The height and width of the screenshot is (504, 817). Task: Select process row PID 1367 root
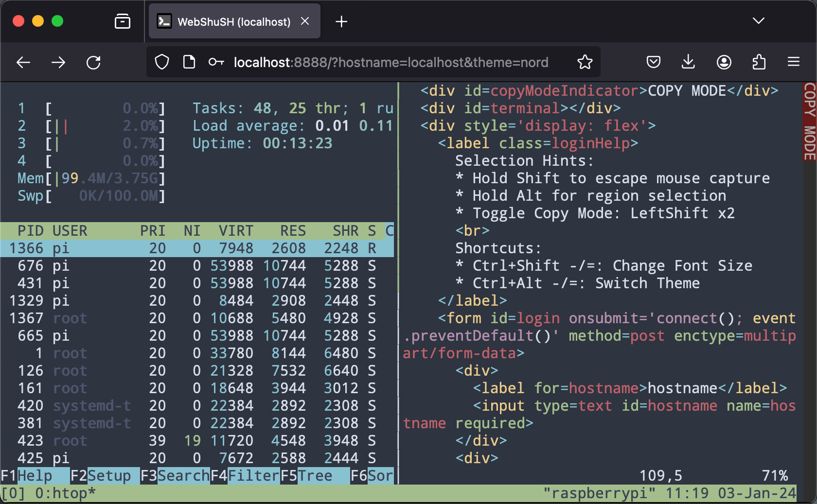197,318
